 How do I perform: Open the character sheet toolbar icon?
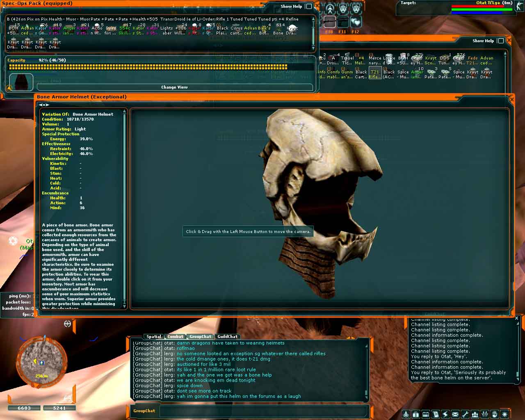click(x=406, y=414)
